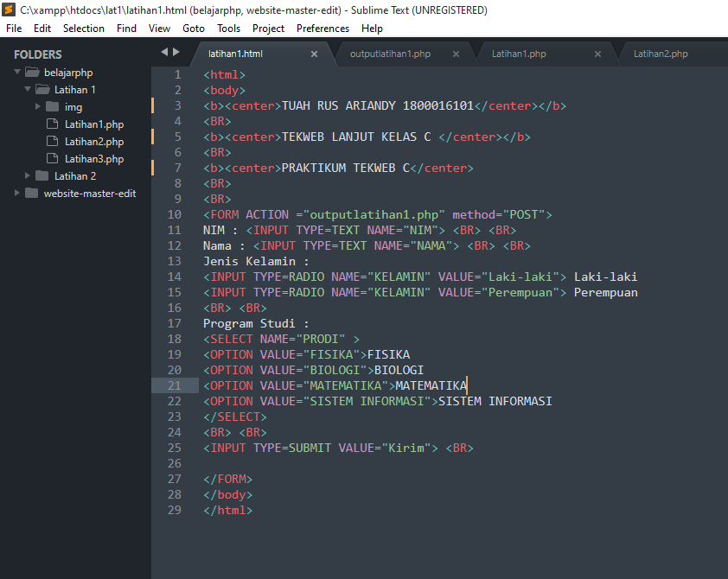Click the website-master-edit folder icon

(x=32, y=193)
